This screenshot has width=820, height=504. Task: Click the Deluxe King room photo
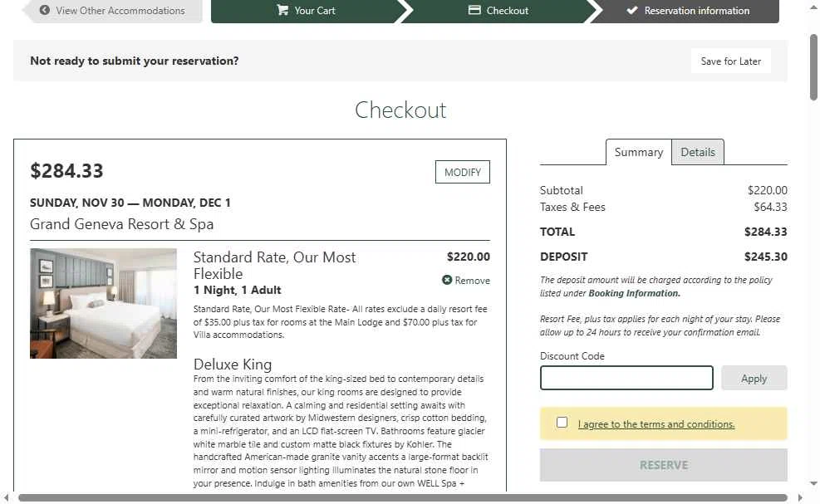pos(103,303)
